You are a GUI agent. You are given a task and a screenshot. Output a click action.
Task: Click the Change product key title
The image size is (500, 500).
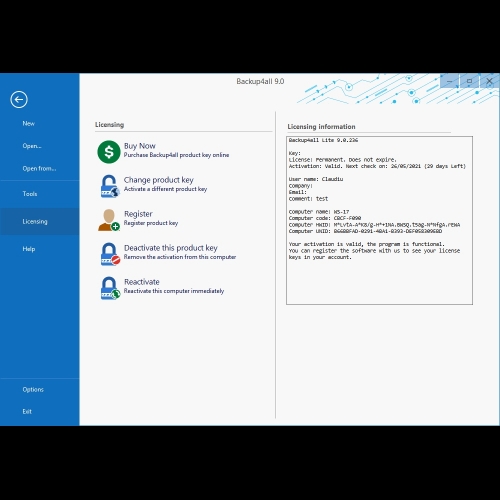click(x=159, y=180)
